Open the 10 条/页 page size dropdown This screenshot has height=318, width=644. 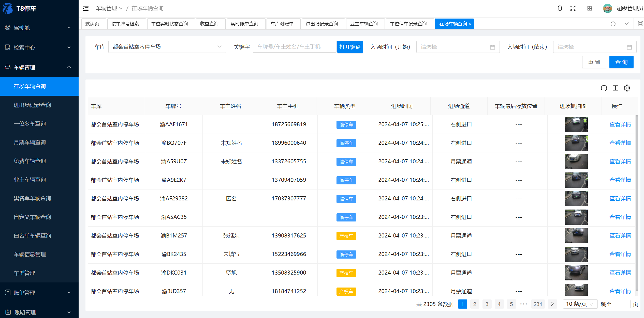tap(580, 304)
